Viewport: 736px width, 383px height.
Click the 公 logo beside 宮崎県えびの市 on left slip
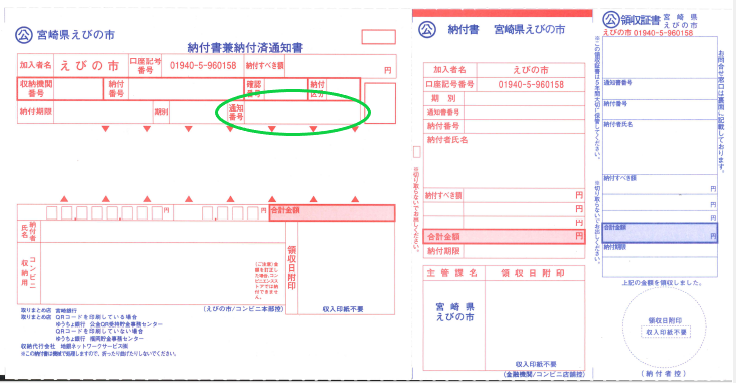24,35
